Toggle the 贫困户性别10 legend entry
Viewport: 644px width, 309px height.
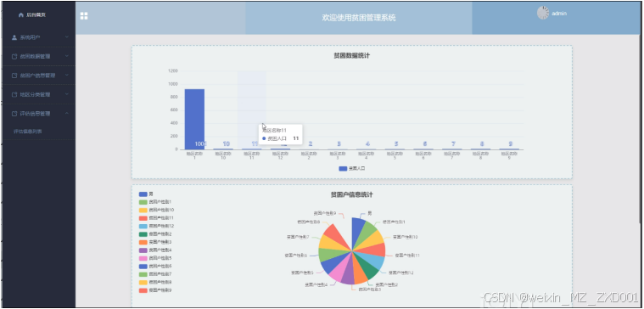pos(156,210)
